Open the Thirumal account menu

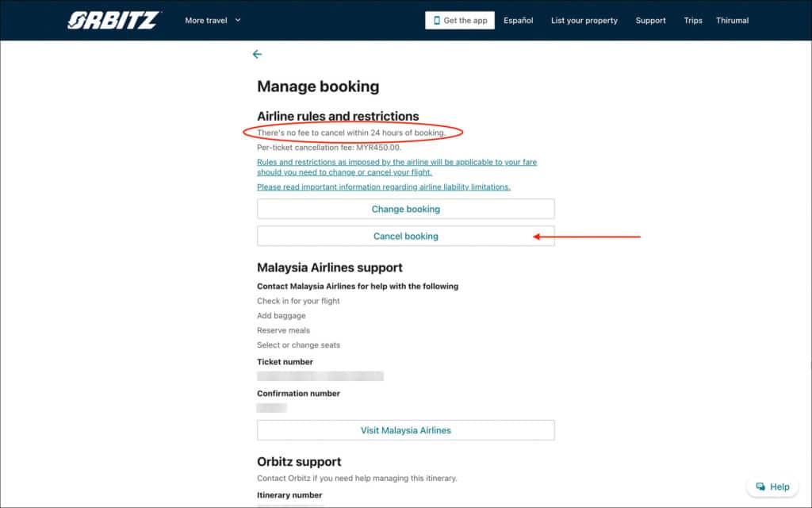point(732,20)
